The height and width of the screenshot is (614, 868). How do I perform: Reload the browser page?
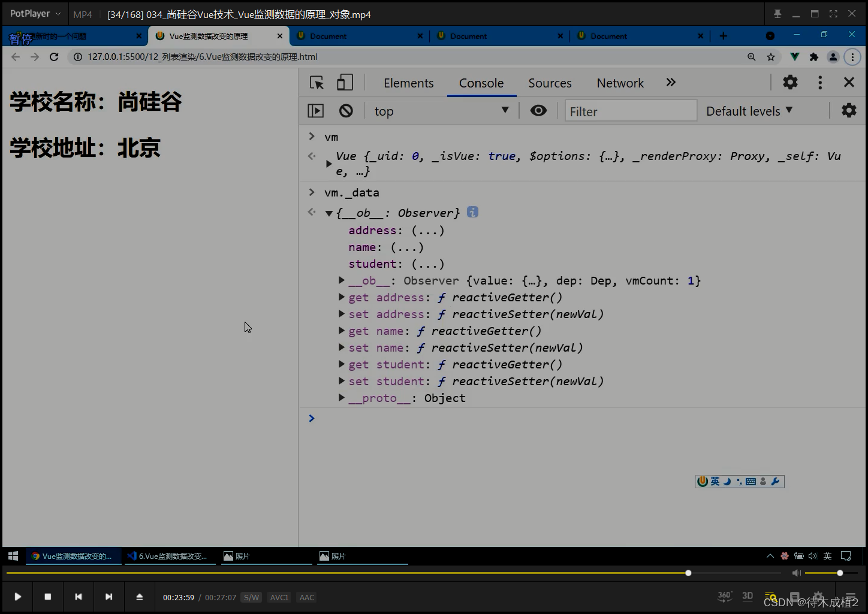pyautogui.click(x=54, y=57)
